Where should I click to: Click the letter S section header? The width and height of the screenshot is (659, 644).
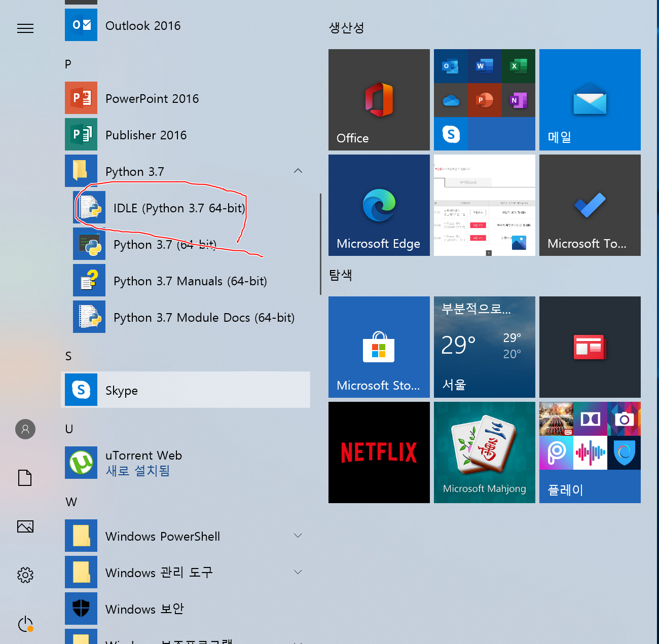[x=68, y=356]
